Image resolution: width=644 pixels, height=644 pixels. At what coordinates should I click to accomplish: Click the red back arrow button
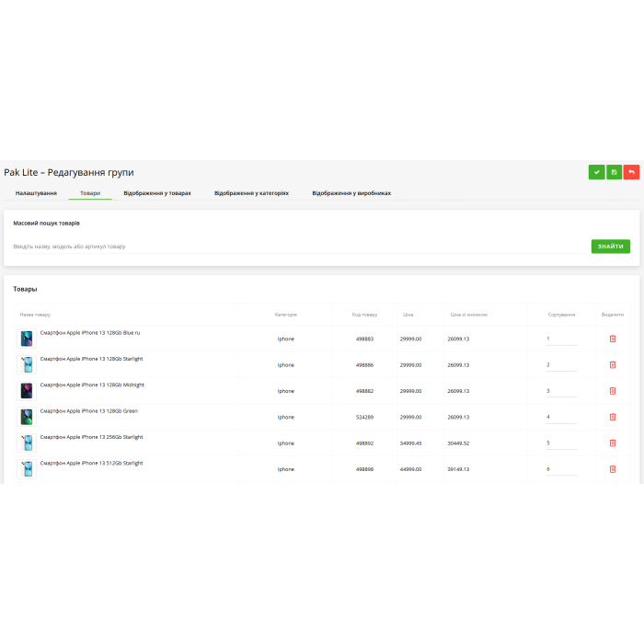631,172
